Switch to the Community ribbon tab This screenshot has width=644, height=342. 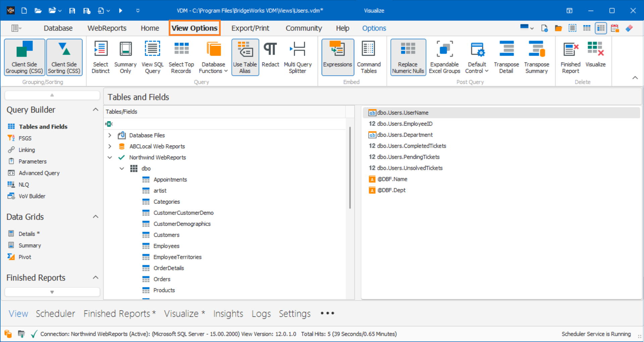click(x=304, y=28)
